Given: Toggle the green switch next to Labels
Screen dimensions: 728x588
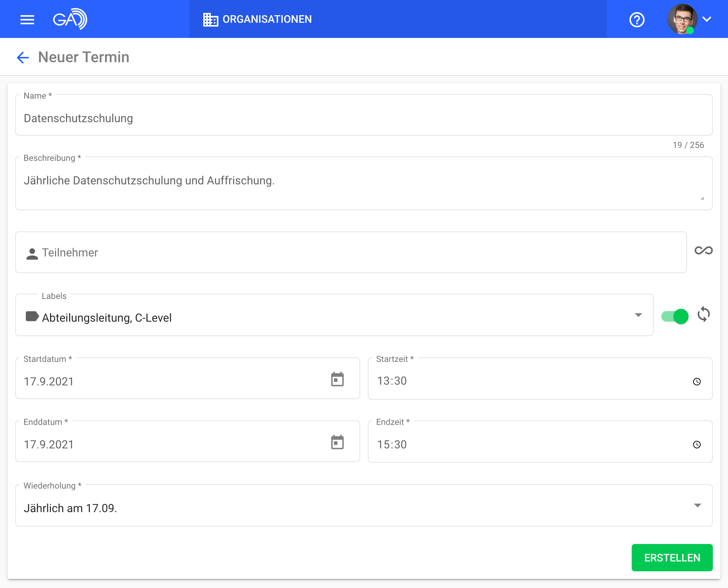Looking at the screenshot, I should 675,316.
